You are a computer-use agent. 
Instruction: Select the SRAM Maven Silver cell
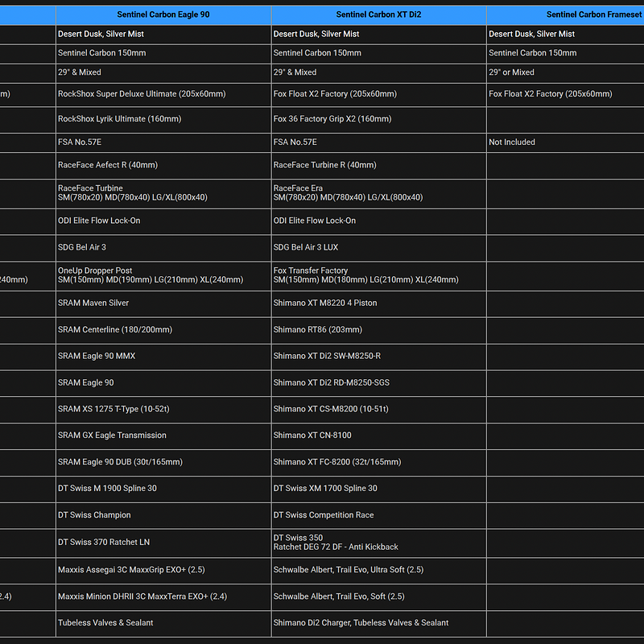pos(163,303)
